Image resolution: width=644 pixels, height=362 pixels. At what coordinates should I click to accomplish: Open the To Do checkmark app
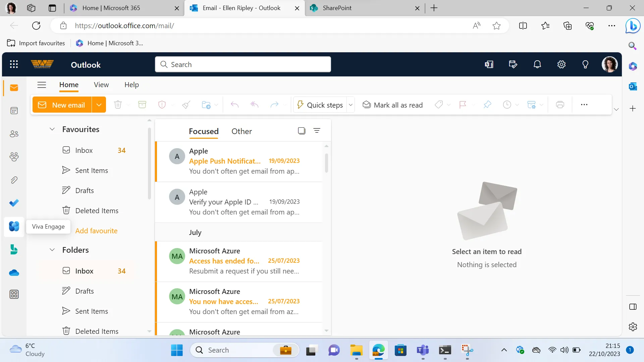coord(14,203)
